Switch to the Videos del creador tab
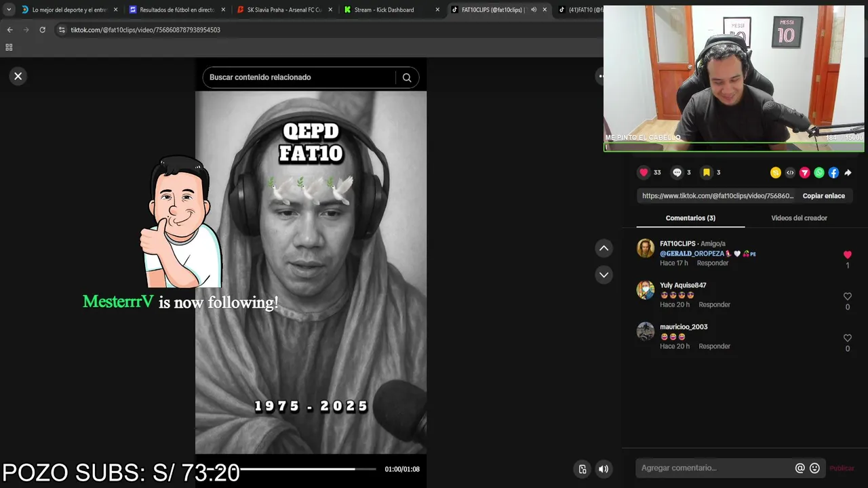 (x=799, y=218)
